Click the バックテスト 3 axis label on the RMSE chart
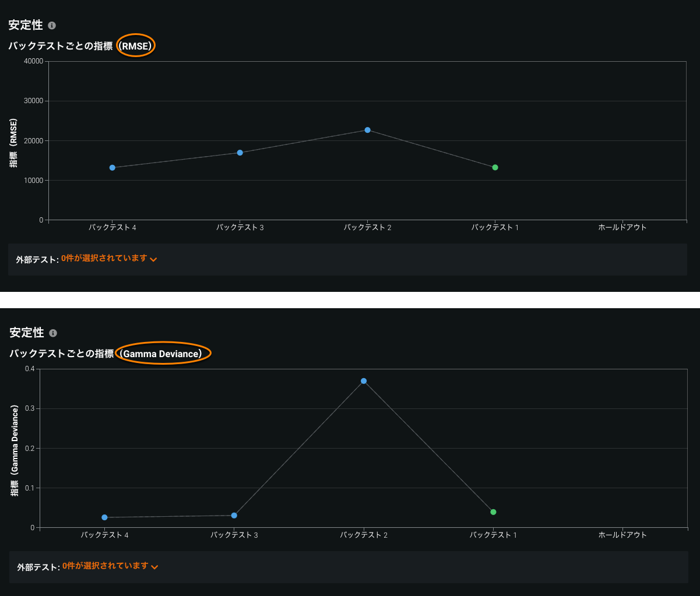Image resolution: width=700 pixels, height=596 pixels. coord(240,227)
